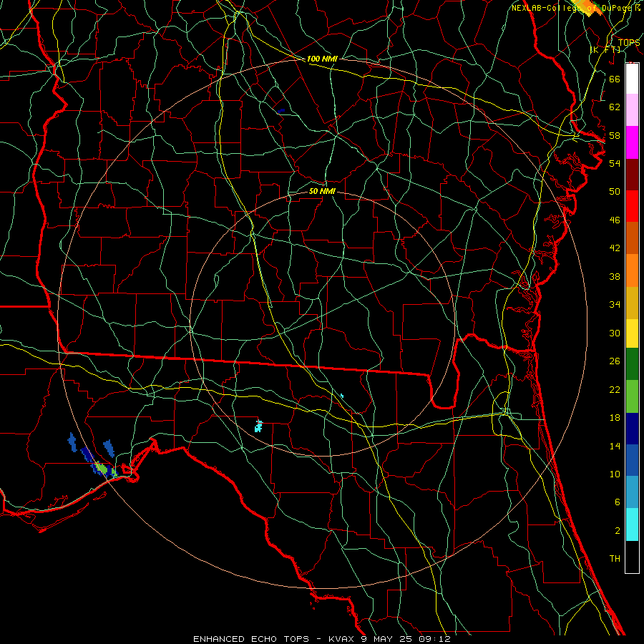644x644 pixels.
Task: Click the white swatch in the tops legend
Action: [632, 79]
